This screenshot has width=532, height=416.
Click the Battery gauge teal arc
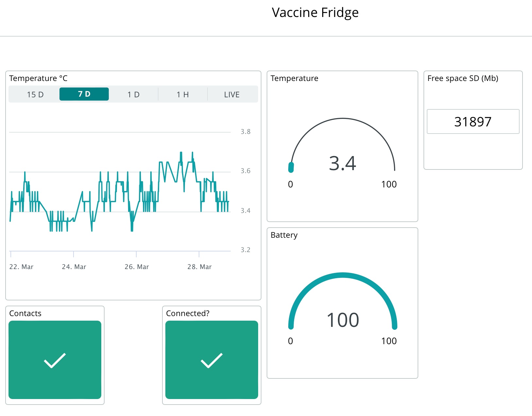(342, 276)
